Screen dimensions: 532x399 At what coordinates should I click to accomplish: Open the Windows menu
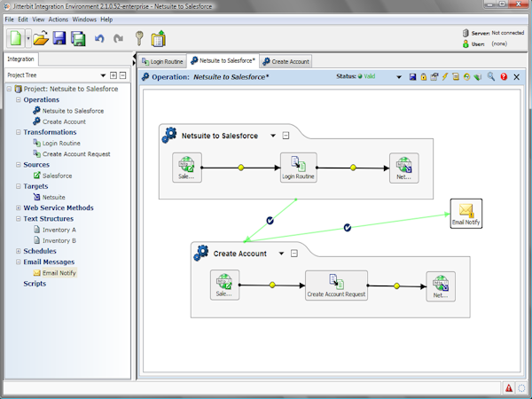(x=84, y=20)
